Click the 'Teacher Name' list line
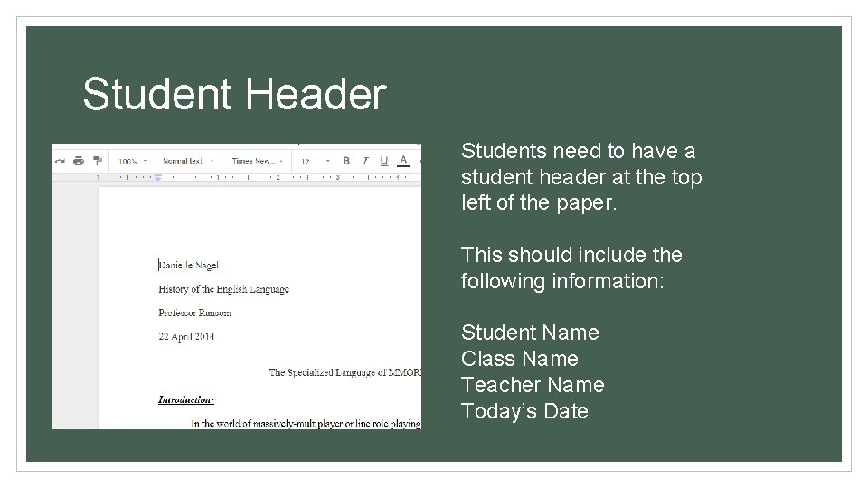The image size is (868, 488). [533, 385]
